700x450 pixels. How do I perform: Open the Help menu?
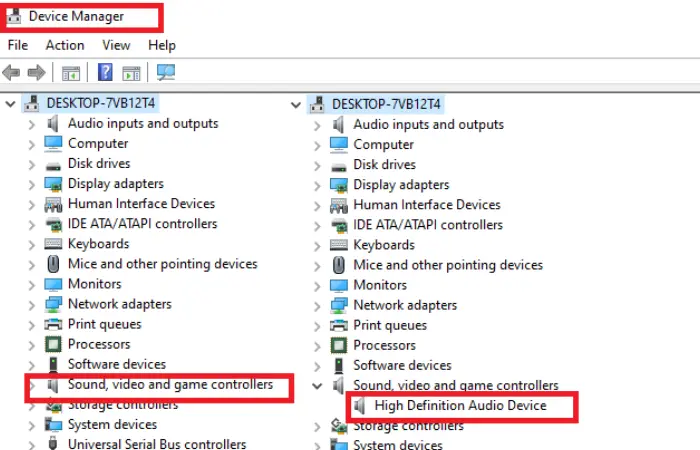click(x=162, y=45)
